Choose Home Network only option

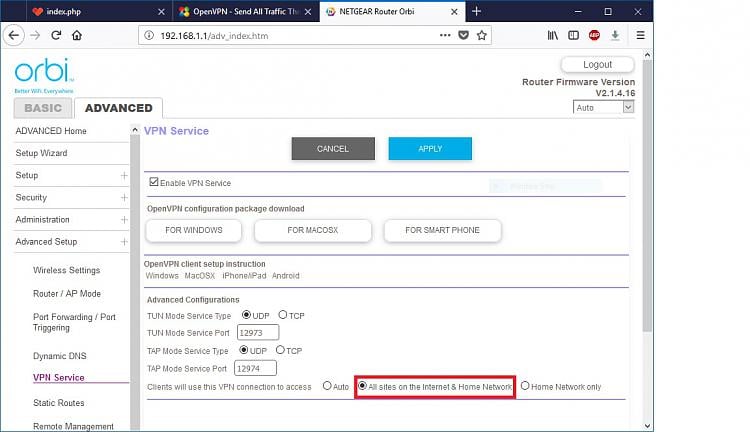pyautogui.click(x=525, y=386)
